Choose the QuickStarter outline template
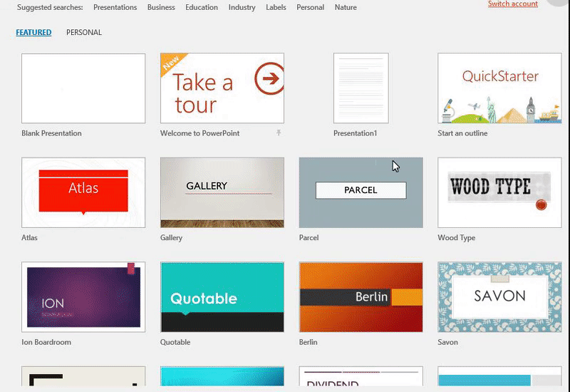Image resolution: width=570 pixels, height=392 pixels. [499, 88]
